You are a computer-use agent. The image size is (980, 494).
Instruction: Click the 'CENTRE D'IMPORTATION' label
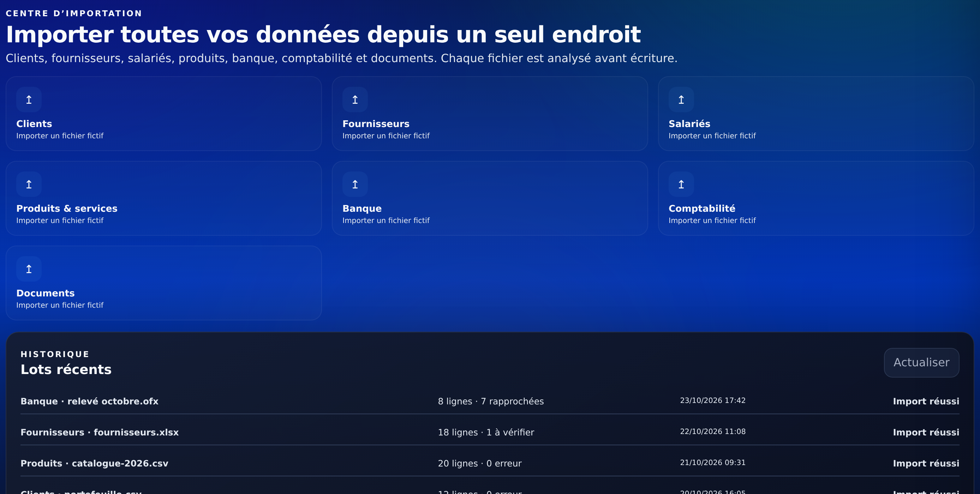[x=74, y=14]
